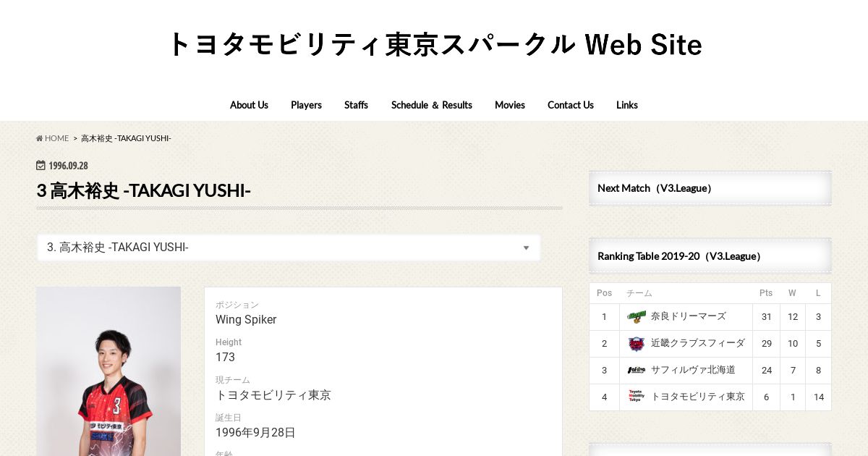The height and width of the screenshot is (456, 868).
Task: Open team トヨタモビリティ東京 in ranking table
Action: click(697, 397)
